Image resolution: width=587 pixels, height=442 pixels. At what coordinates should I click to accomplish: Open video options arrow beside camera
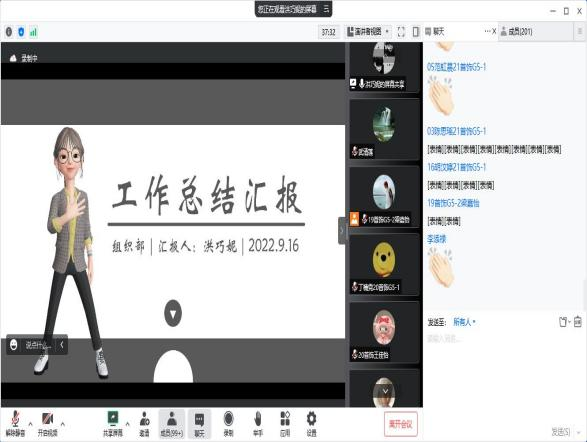63,424
